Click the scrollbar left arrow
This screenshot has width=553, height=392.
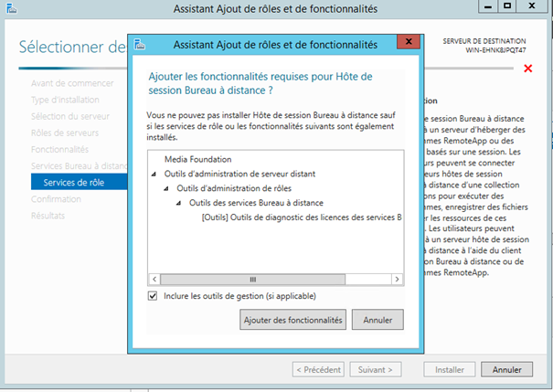tap(154, 279)
